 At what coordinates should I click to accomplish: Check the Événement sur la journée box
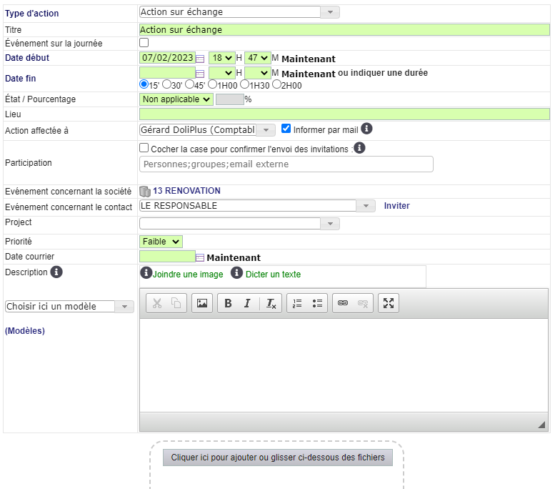[144, 43]
